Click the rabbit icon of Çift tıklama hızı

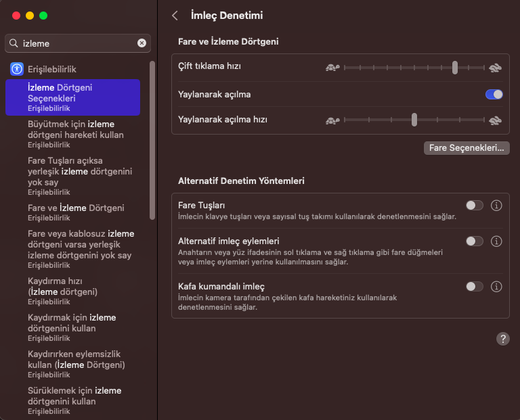[496, 68]
